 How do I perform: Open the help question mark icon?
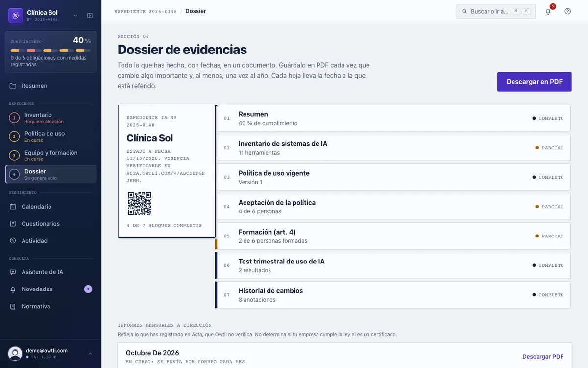(567, 11)
